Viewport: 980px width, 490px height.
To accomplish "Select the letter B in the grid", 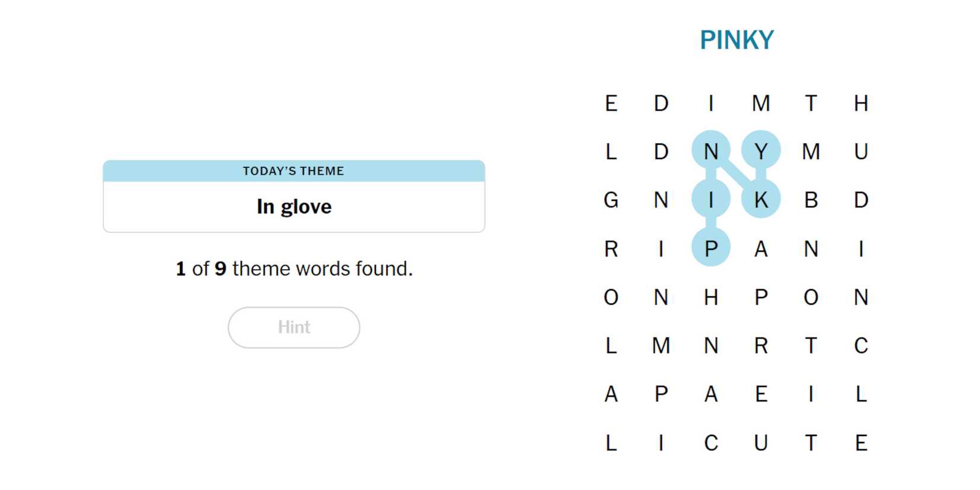I will (x=811, y=200).
